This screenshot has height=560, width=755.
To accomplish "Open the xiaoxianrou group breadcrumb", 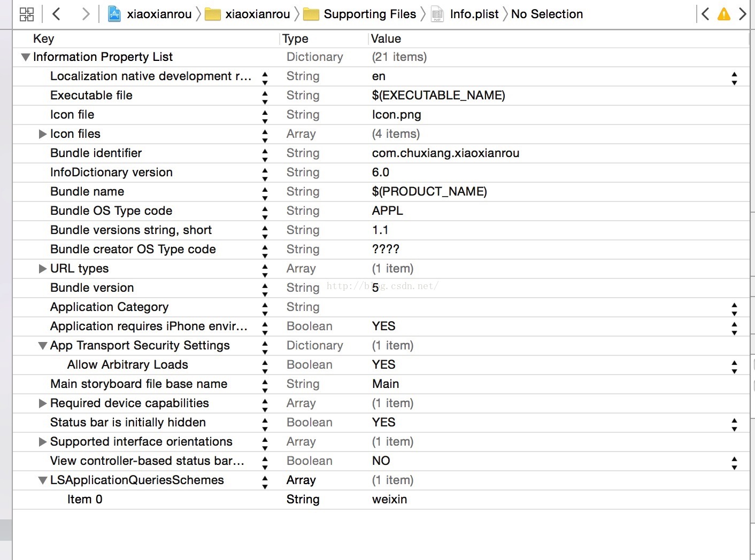I will (x=258, y=14).
